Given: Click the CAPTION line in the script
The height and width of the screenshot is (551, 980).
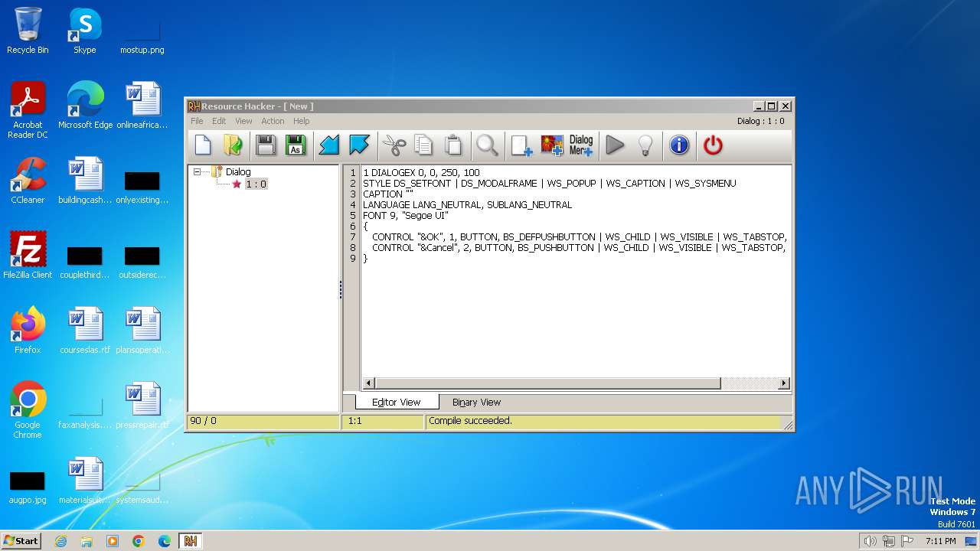Looking at the screenshot, I should coord(387,194).
